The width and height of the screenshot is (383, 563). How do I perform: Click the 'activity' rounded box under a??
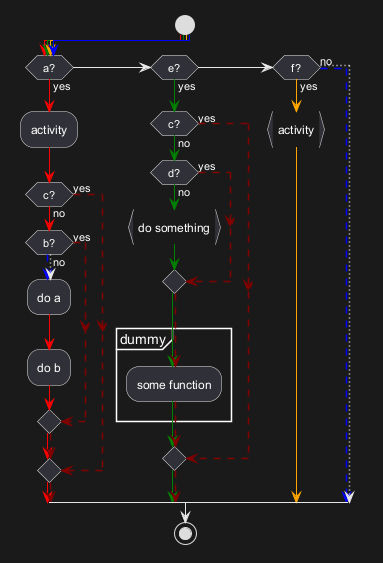click(x=49, y=130)
